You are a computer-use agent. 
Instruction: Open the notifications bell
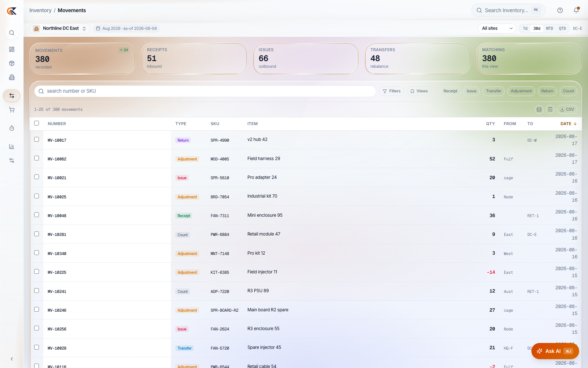[x=576, y=10]
